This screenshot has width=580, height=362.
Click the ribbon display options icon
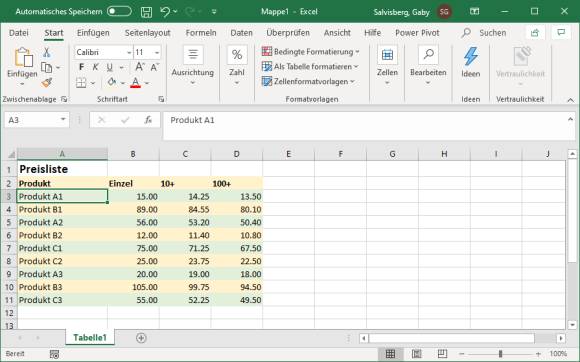tap(475, 11)
